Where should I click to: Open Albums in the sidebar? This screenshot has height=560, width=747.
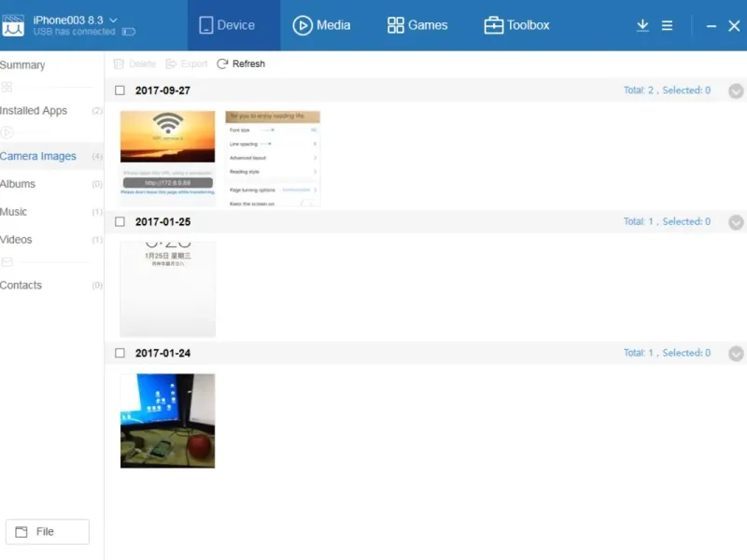pos(51,184)
